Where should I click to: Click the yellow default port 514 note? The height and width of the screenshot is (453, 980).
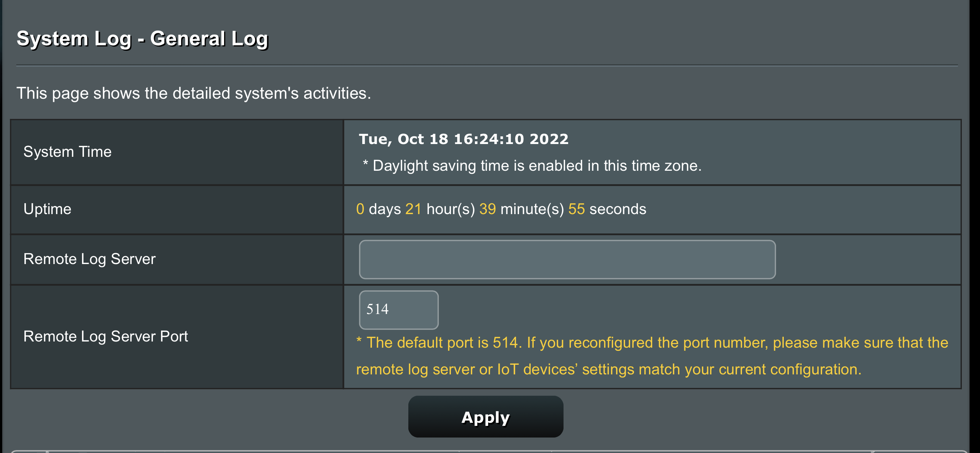pos(652,343)
